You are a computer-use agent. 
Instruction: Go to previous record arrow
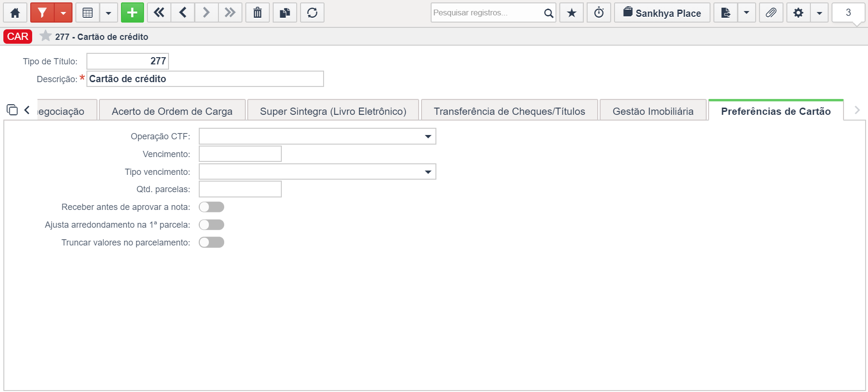[183, 13]
